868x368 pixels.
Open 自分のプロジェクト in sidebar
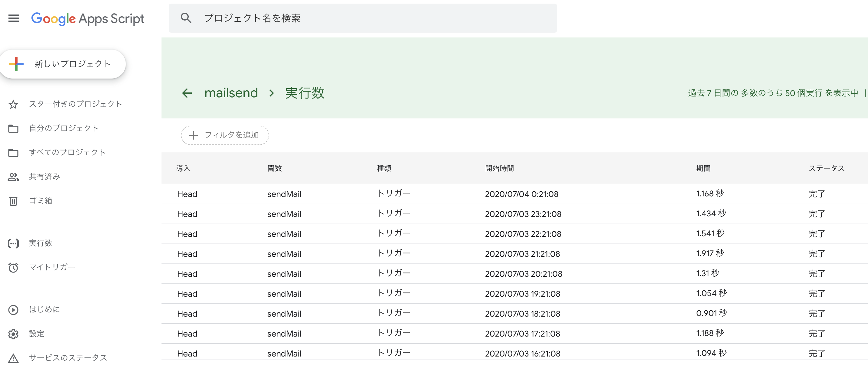(x=64, y=128)
